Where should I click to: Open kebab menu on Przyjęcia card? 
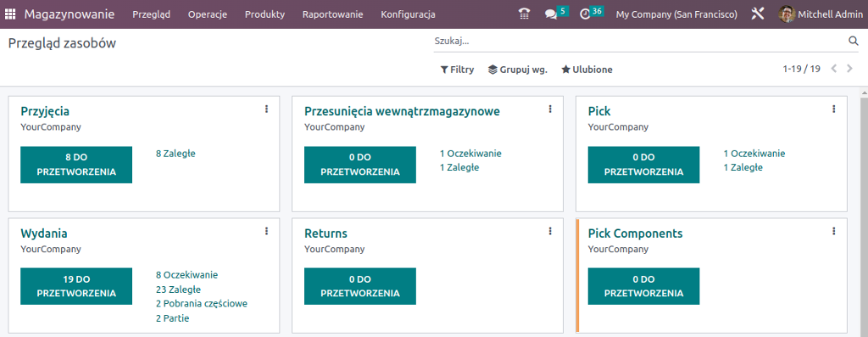click(x=266, y=110)
